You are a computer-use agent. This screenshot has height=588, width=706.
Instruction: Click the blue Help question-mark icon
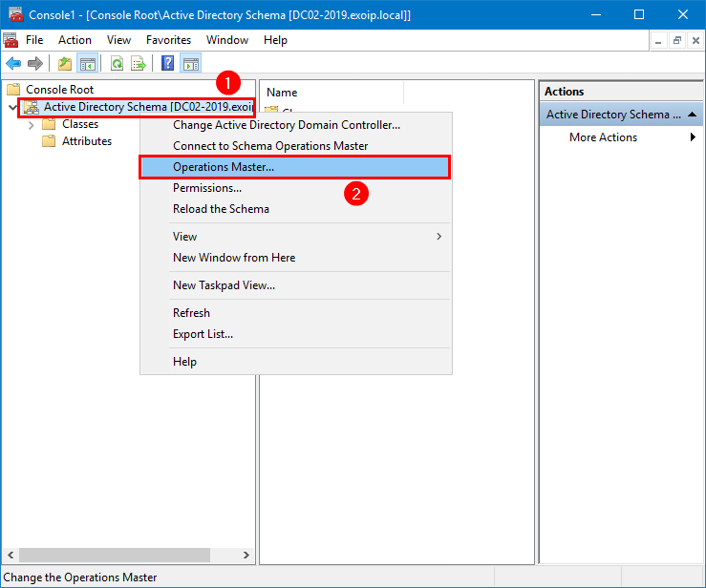[167, 63]
